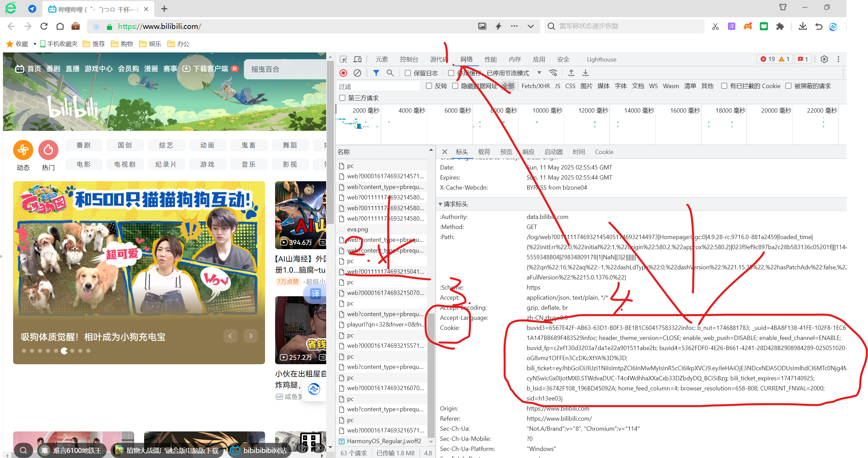
Task: Open the 娱乐 bookmarks folder
Action: [150, 44]
